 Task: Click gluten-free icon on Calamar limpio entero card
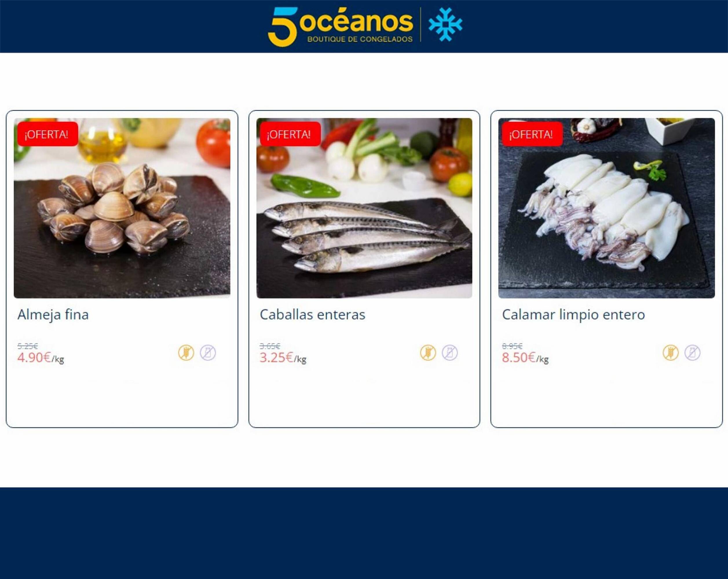671,353
